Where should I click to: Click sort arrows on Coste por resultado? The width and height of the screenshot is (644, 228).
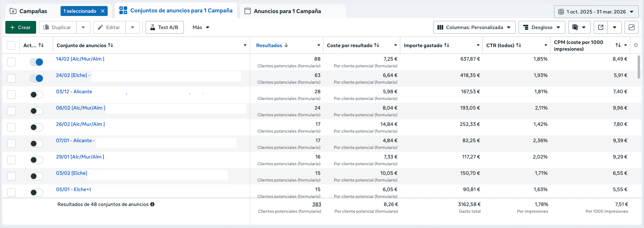tap(377, 45)
